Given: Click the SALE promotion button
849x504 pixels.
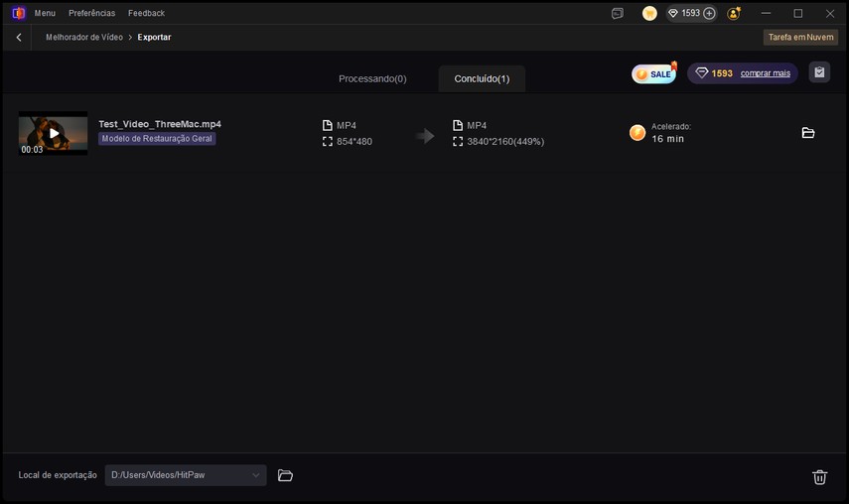Looking at the screenshot, I should [654, 73].
